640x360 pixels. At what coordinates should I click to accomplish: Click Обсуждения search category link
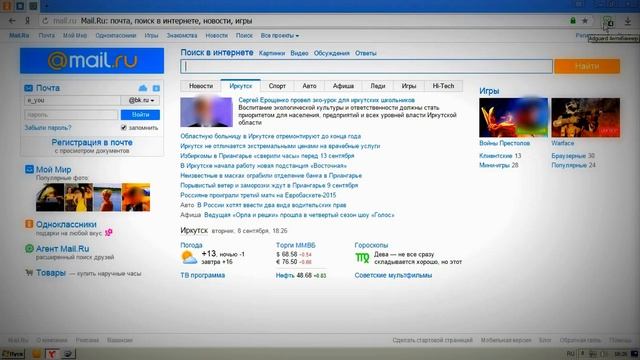(331, 53)
